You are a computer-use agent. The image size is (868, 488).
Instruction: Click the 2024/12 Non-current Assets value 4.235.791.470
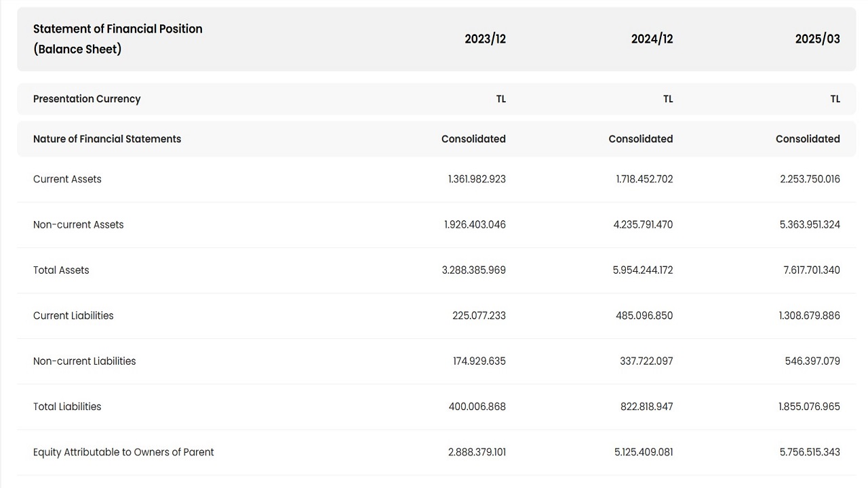pos(643,224)
